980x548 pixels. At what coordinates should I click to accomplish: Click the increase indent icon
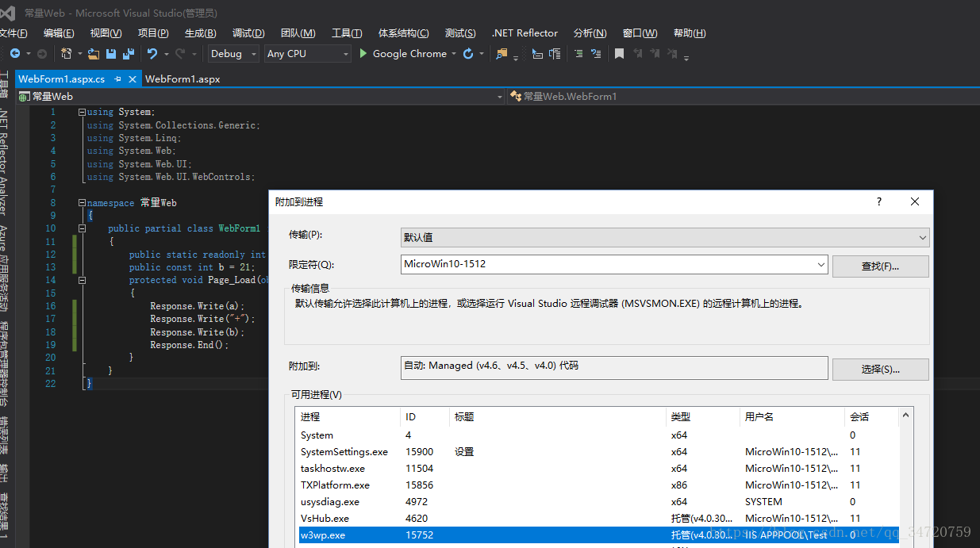555,53
